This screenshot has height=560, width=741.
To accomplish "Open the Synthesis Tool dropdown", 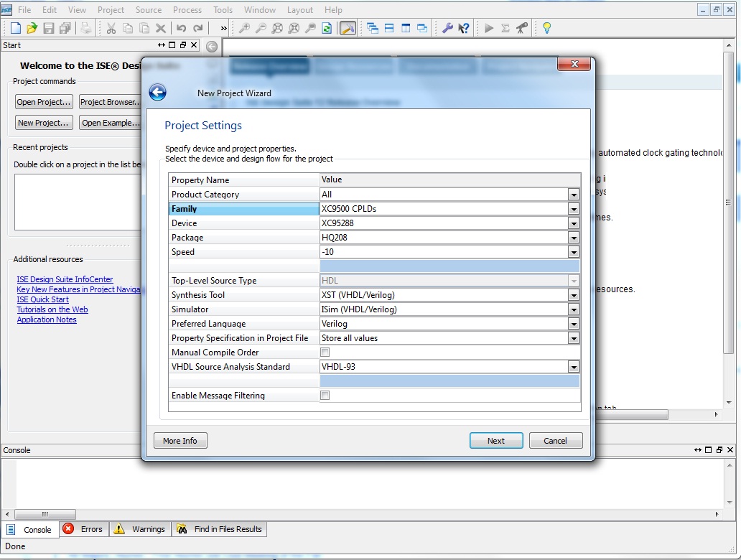I will tap(574, 295).
